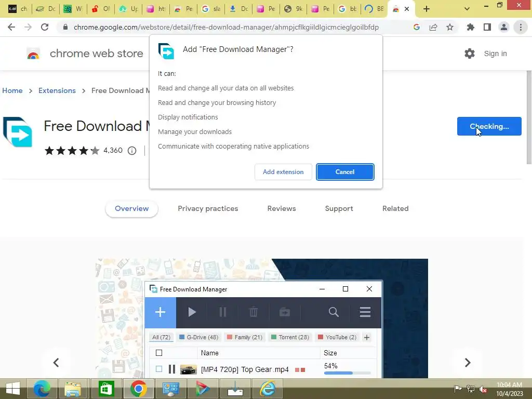Open the Chrome three-dot menu

pyautogui.click(x=521, y=27)
